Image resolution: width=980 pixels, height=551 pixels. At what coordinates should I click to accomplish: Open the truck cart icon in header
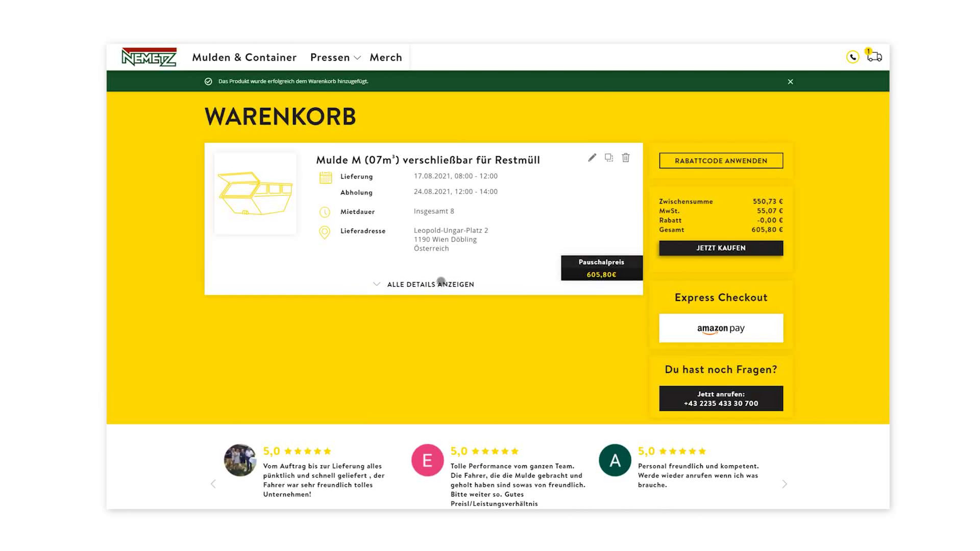point(874,57)
